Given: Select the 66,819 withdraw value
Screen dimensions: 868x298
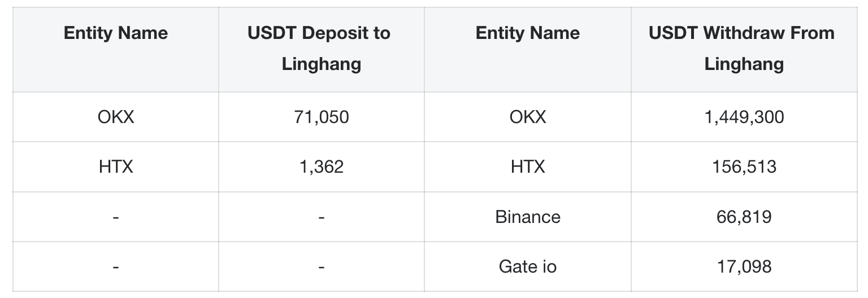Looking at the screenshot, I should [744, 217].
